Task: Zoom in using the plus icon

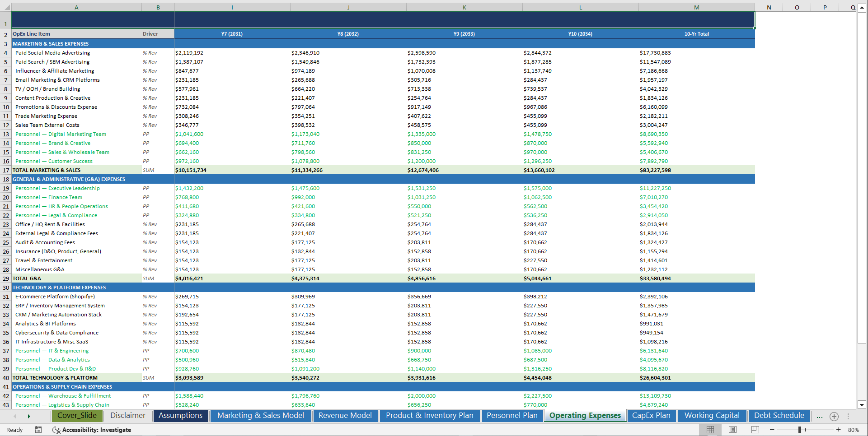Action: pos(838,430)
